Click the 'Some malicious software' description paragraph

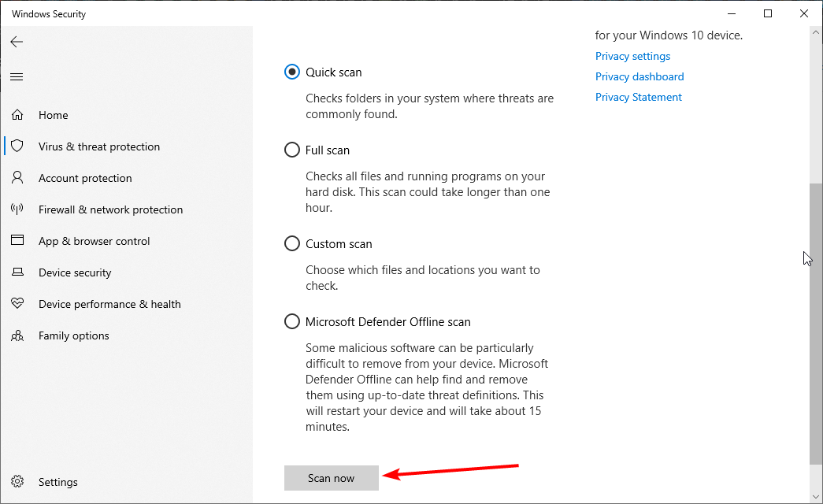tap(427, 387)
